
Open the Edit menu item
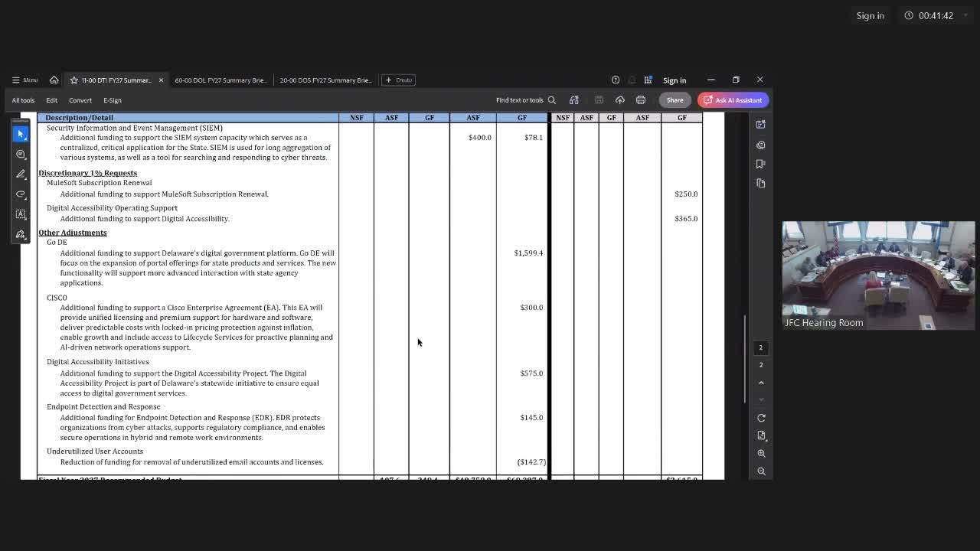[x=51, y=100]
